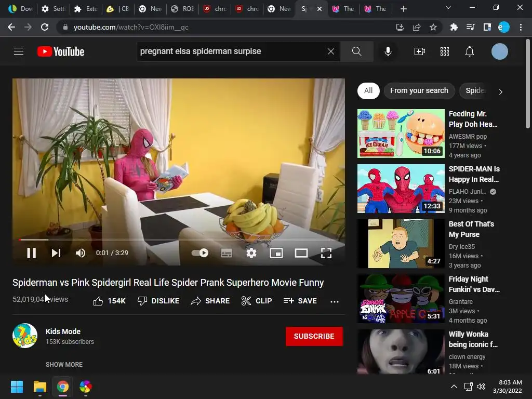Switch to the Extensions tab

coord(86,9)
